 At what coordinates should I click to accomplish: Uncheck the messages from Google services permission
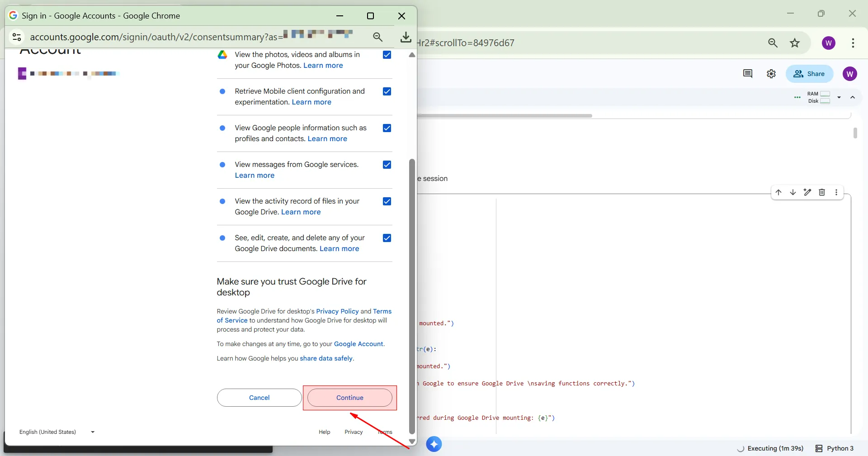[387, 165]
